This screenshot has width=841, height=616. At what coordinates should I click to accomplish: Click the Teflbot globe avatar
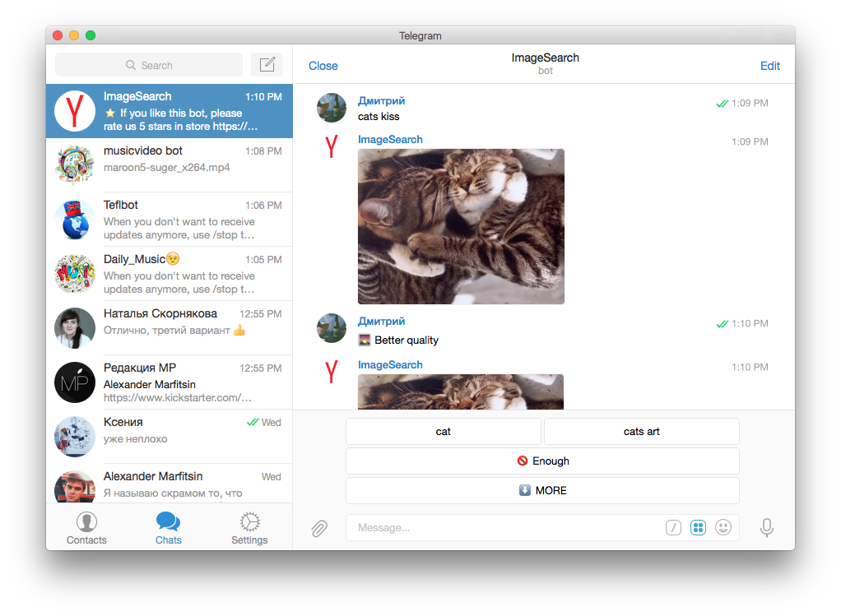[x=75, y=220]
